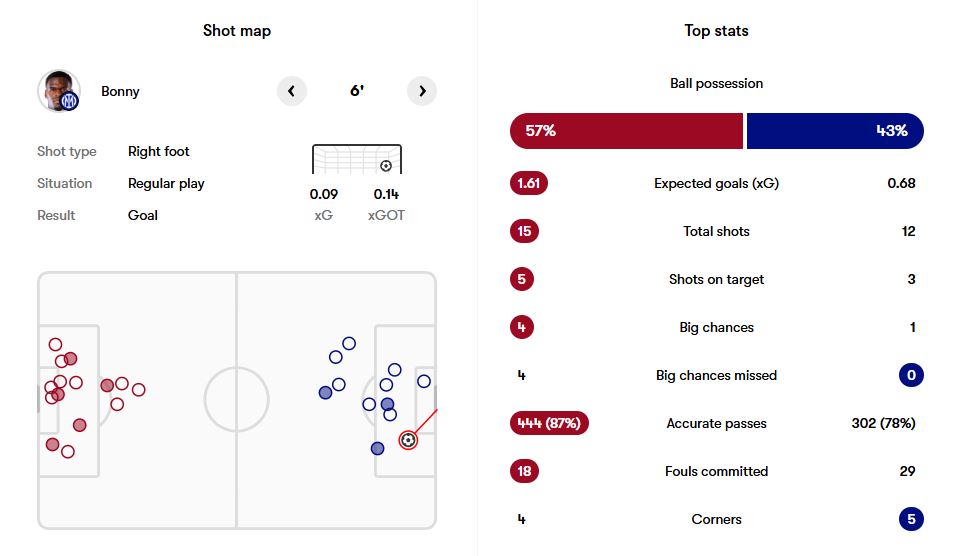Viewport: 953px width, 556px height.
Task: Open the Bonny player name link
Action: click(120, 92)
